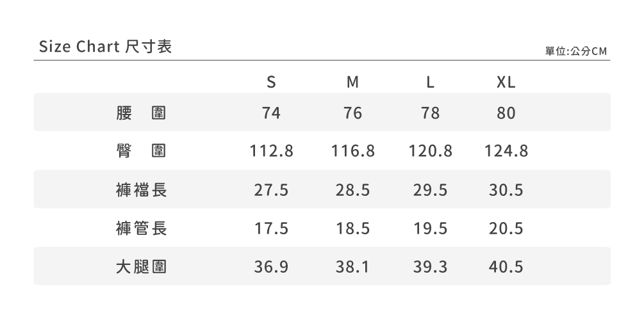Click the 褲管長 row label

point(141,228)
